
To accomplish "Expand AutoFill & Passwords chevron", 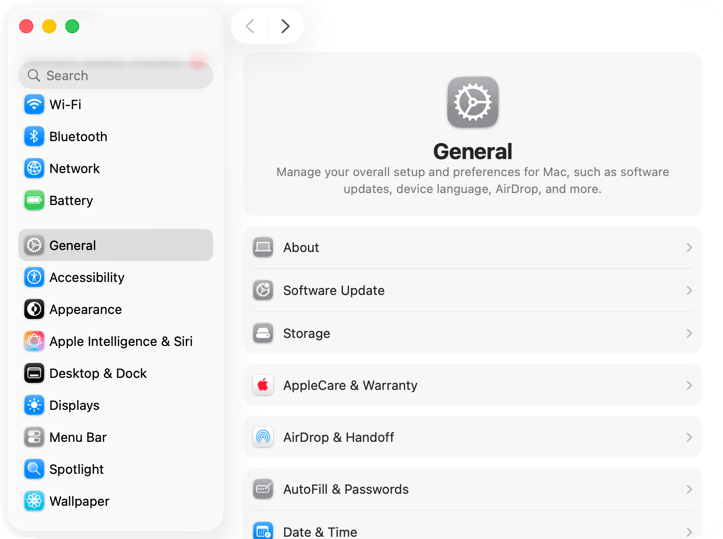I will click(689, 489).
